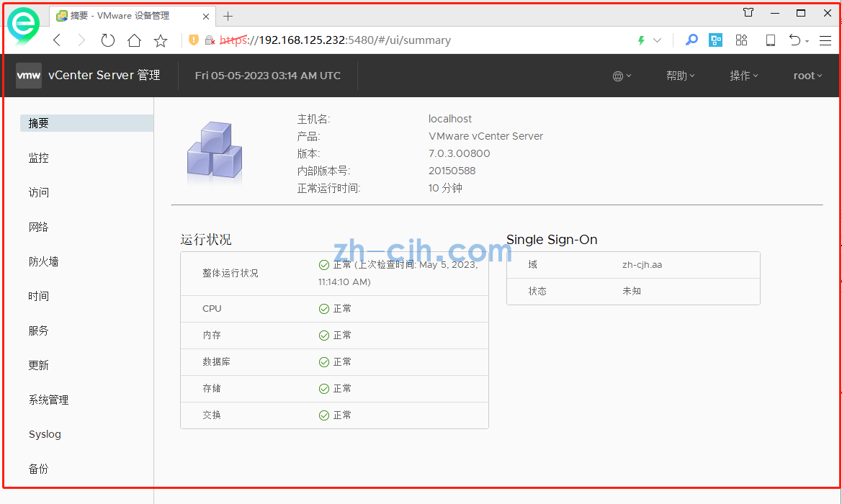The height and width of the screenshot is (504, 842).
Task: Click the header date and time text
Action: click(267, 76)
